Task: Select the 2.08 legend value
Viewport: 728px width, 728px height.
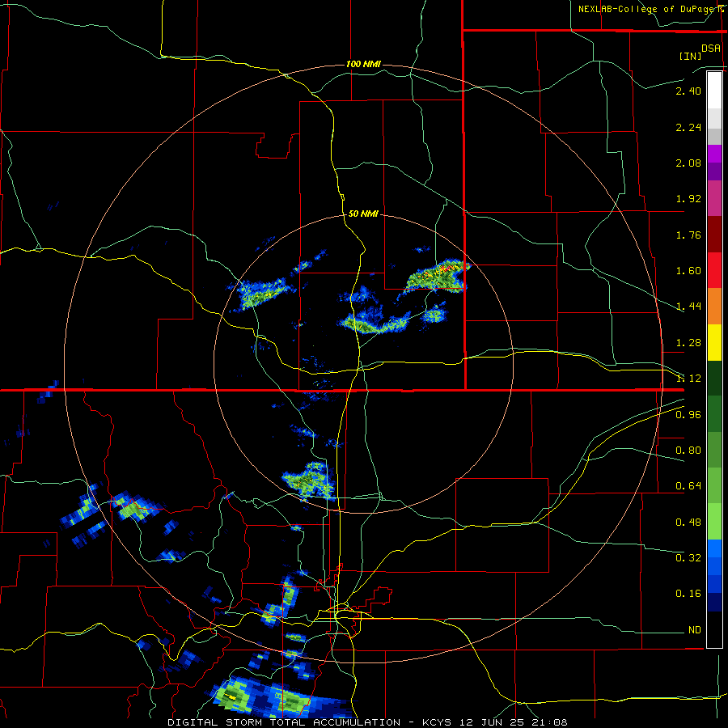Action: tap(688, 163)
